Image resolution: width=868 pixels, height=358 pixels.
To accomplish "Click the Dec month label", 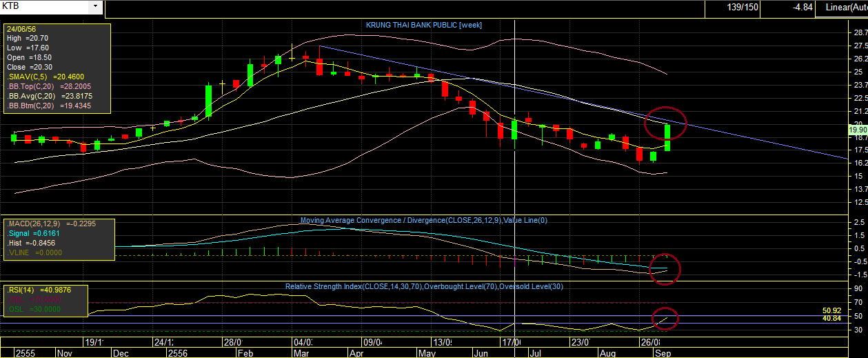I will (x=121, y=352).
